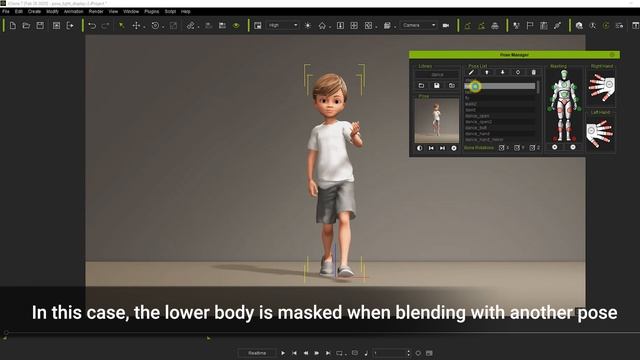This screenshot has height=360, width=640.
Task: Click the open folder icon in Library section
Action: (x=421, y=86)
